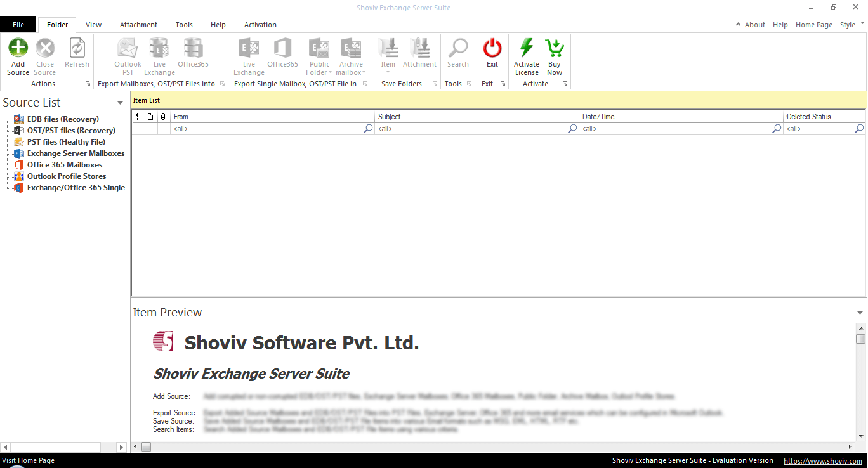Select OST/PST files (Recovery) source

71,131
